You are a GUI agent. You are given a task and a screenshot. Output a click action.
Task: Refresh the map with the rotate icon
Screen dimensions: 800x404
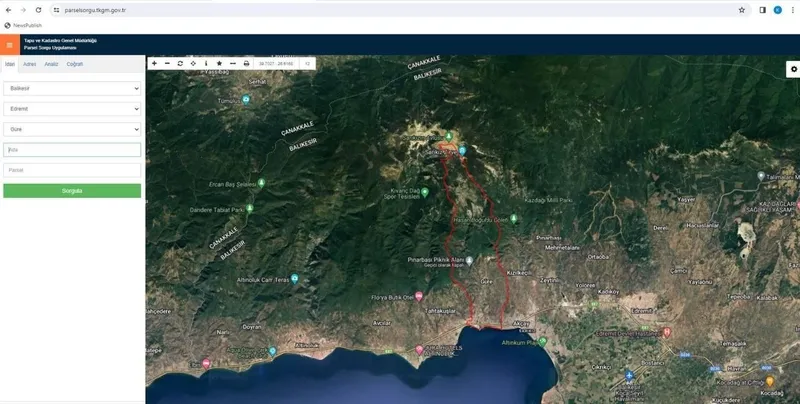click(x=180, y=63)
